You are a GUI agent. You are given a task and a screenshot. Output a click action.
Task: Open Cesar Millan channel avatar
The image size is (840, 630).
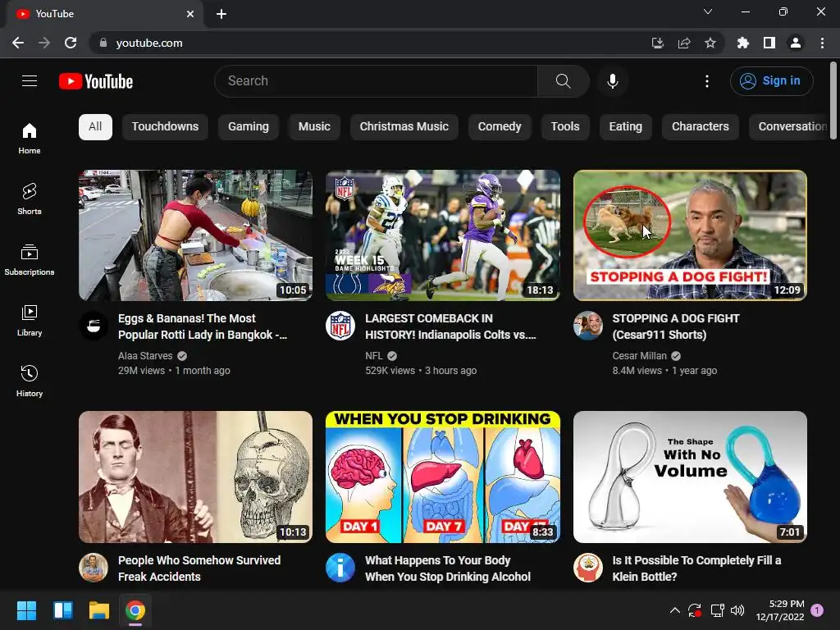tap(587, 326)
